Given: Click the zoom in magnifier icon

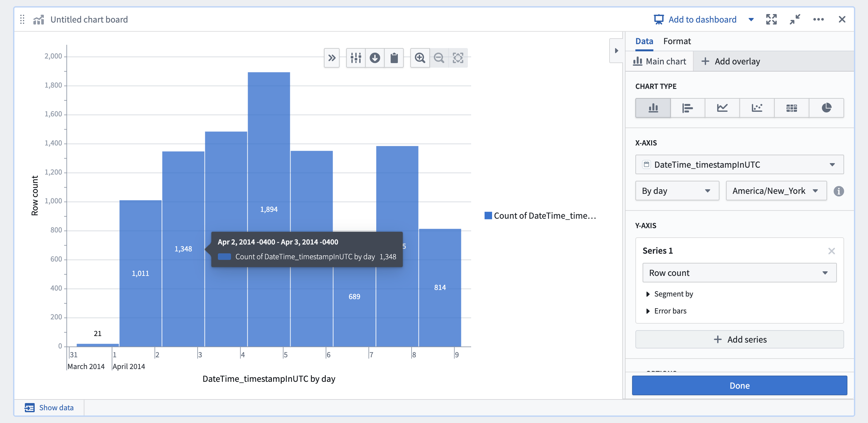Looking at the screenshot, I should point(420,58).
